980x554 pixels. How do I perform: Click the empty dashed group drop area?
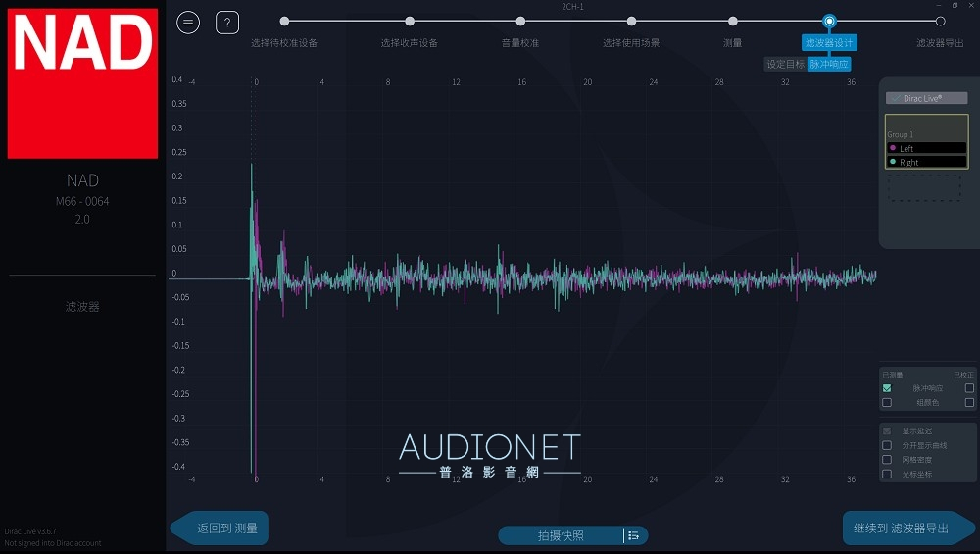coord(924,187)
